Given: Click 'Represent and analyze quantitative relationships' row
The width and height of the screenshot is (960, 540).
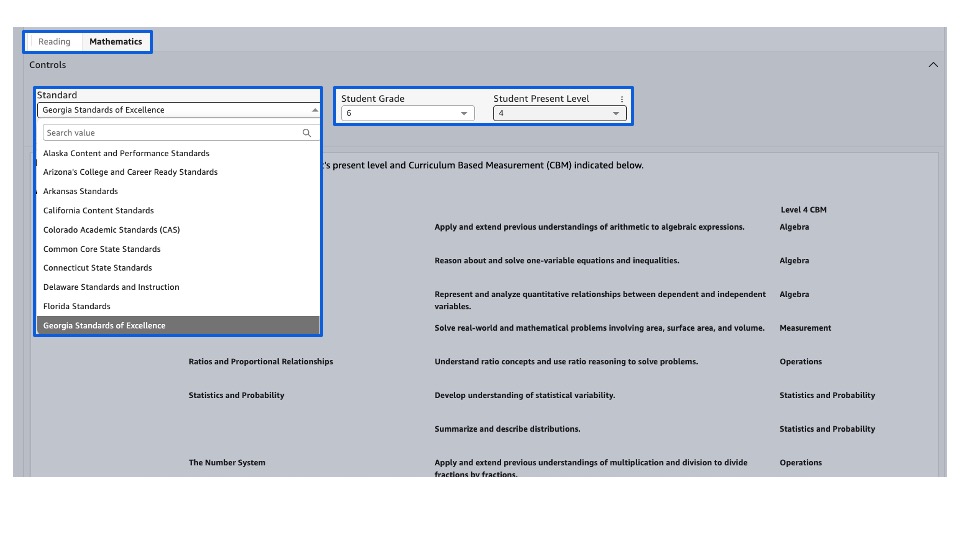Looking at the screenshot, I should 600,300.
